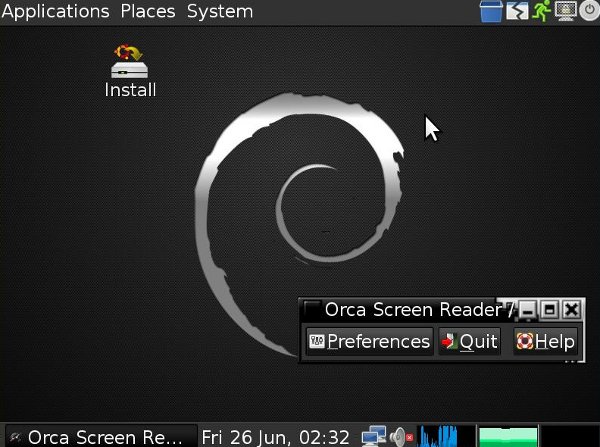Screen dimensions: 600x447
Task: Click the blue system load monitor graph
Action: click(x=446, y=436)
